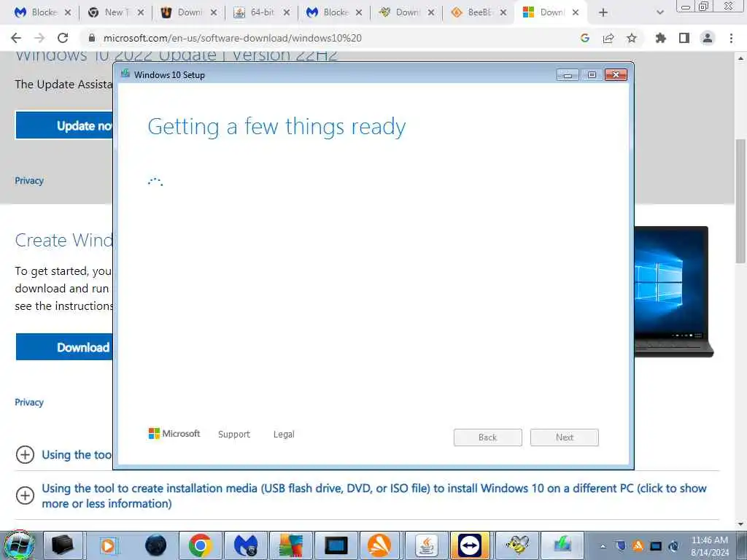Show hidden system tray icons

tap(603, 546)
